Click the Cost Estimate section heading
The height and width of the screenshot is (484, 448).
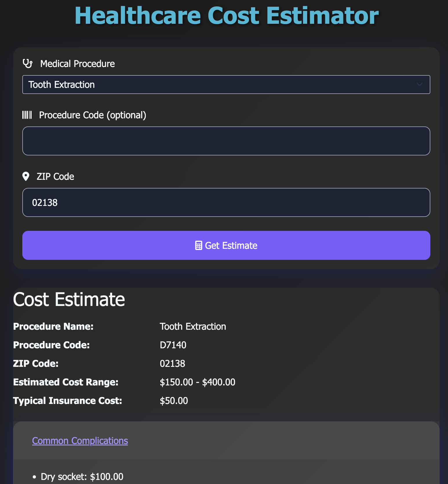pos(69,299)
